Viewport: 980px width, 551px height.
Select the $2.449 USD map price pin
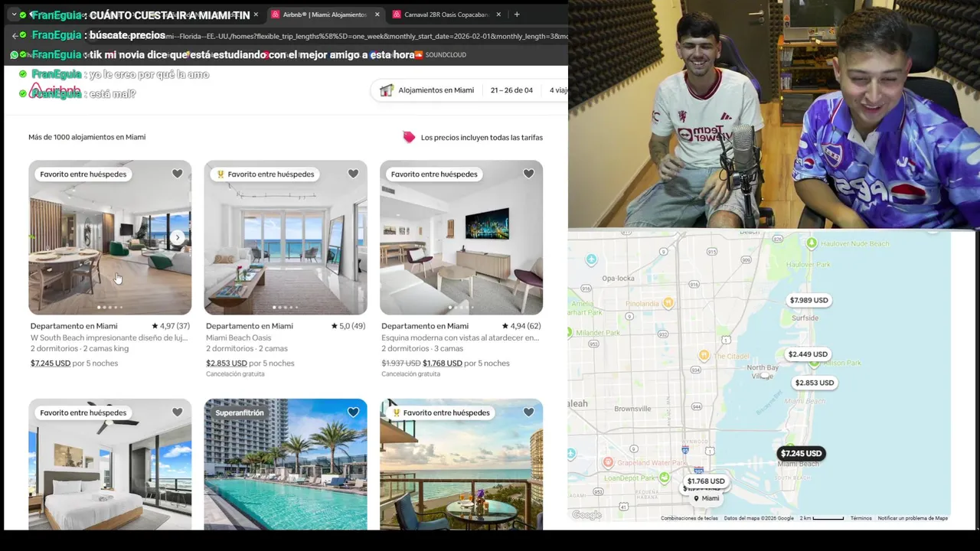pyautogui.click(x=808, y=354)
